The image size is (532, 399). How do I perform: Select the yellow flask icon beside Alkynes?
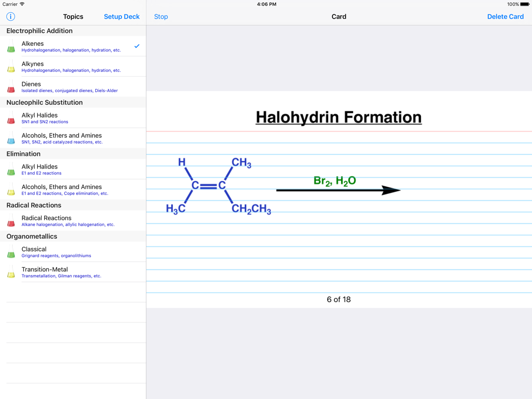click(x=11, y=67)
